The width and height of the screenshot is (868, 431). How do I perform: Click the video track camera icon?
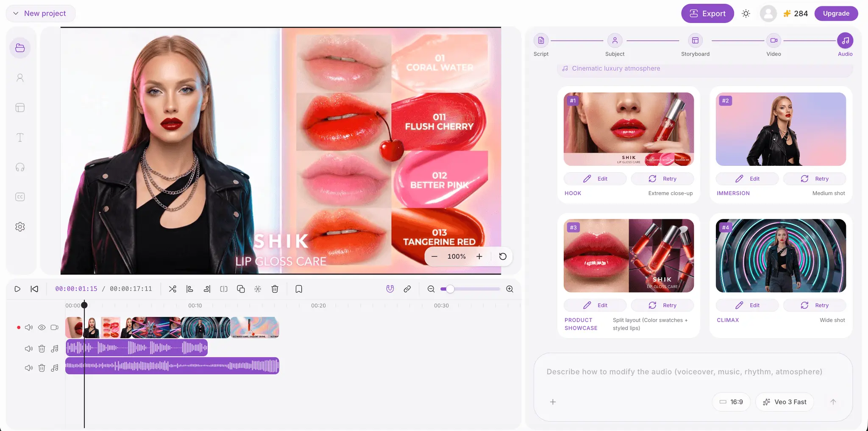click(55, 327)
